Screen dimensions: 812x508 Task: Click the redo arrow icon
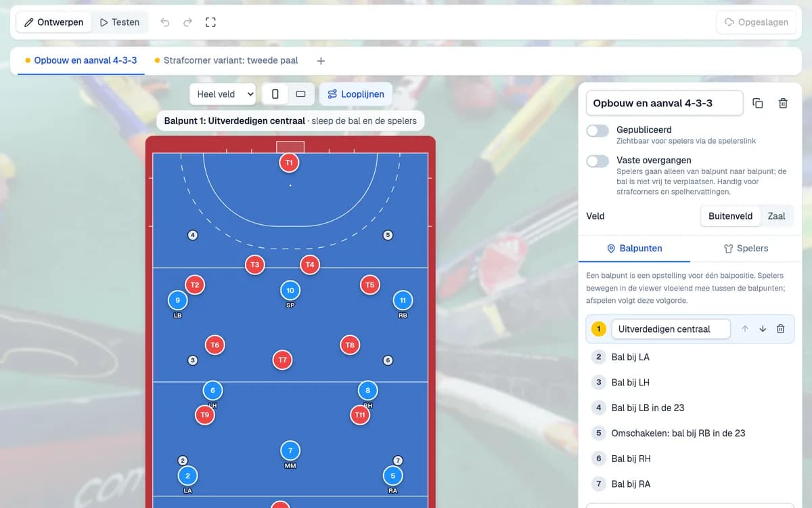pos(187,22)
